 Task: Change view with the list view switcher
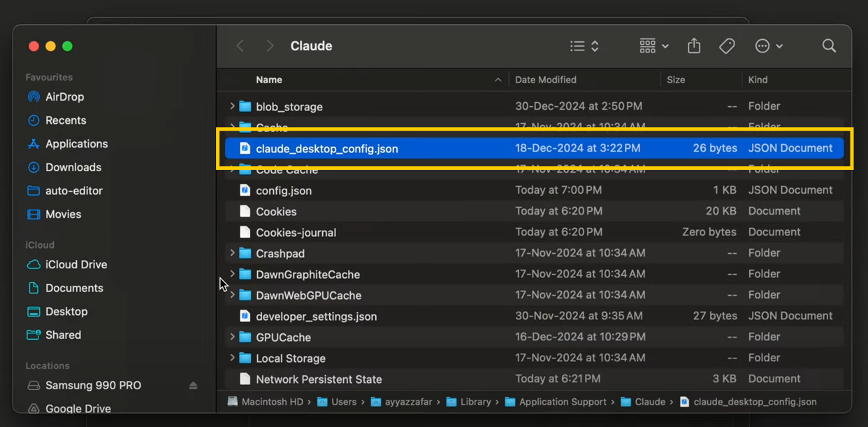click(x=584, y=46)
